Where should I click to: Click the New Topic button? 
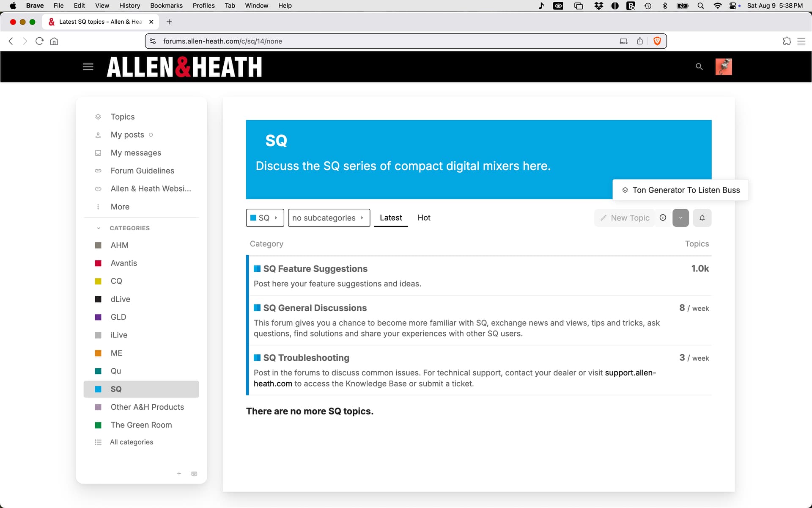click(x=625, y=218)
